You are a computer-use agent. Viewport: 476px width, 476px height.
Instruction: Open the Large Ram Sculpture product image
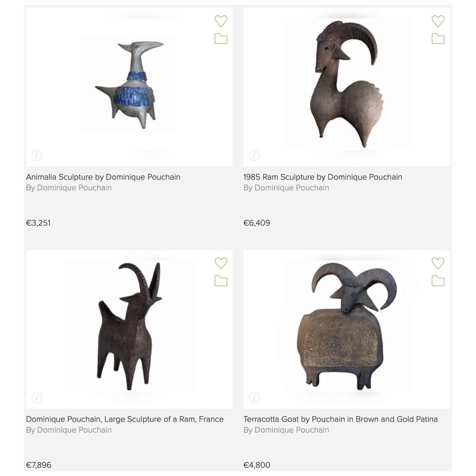pos(129,329)
